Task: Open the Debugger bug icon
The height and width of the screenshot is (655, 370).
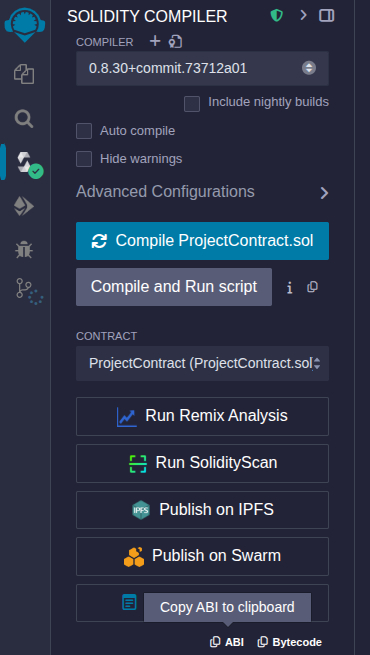Action: pyautogui.click(x=24, y=250)
